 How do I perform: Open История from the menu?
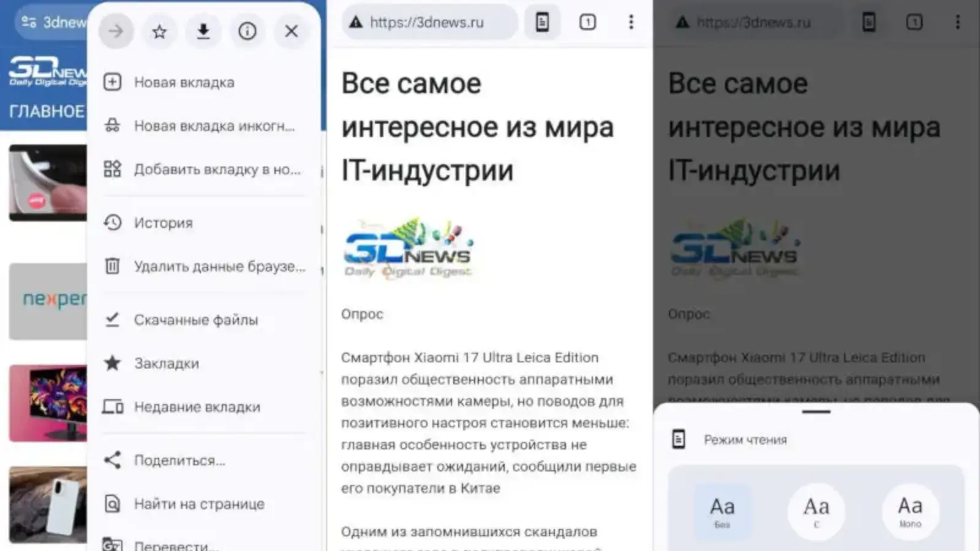point(163,223)
